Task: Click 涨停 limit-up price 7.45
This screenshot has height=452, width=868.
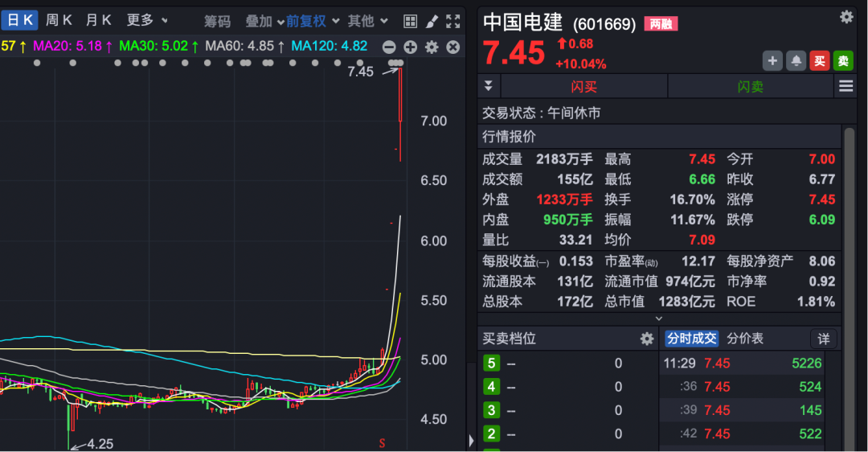Action: pyautogui.click(x=821, y=199)
